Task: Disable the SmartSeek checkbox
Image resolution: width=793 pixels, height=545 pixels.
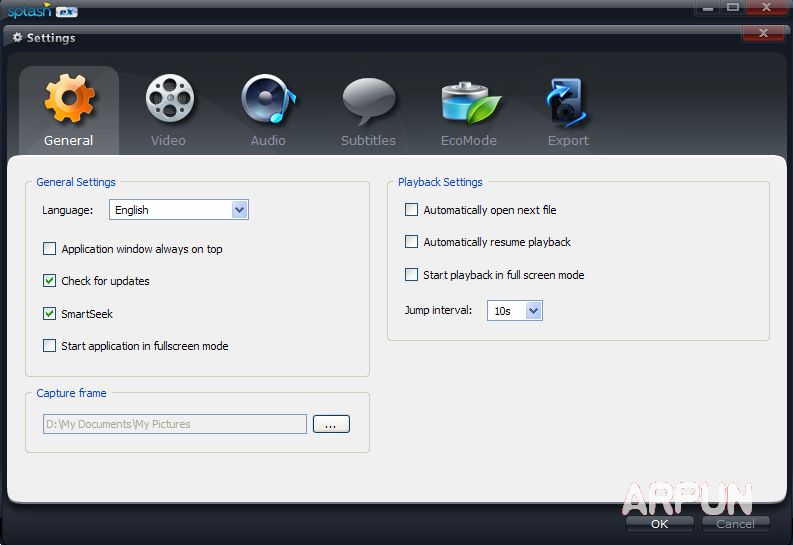Action: pos(50,314)
